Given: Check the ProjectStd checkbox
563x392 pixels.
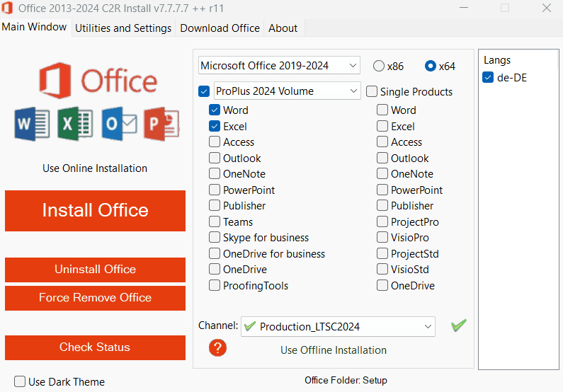Looking at the screenshot, I should (x=382, y=253).
